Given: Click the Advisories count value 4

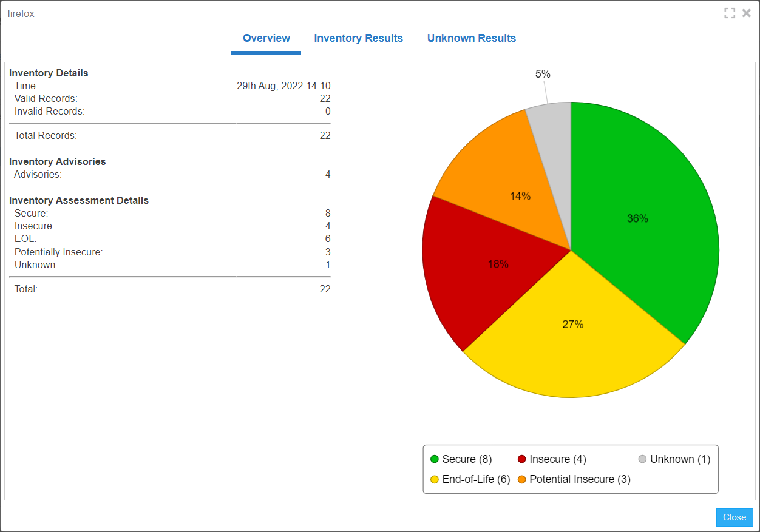Looking at the screenshot, I should [328, 175].
